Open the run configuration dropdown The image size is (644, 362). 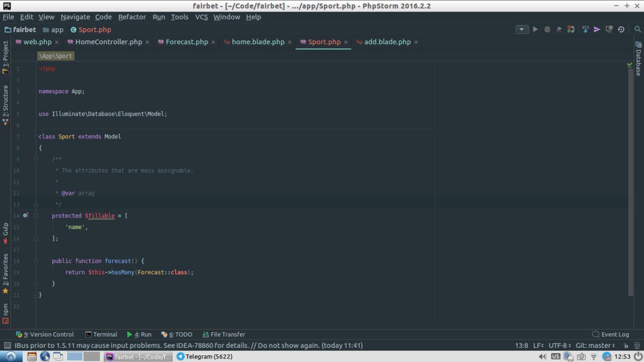tap(522, 30)
